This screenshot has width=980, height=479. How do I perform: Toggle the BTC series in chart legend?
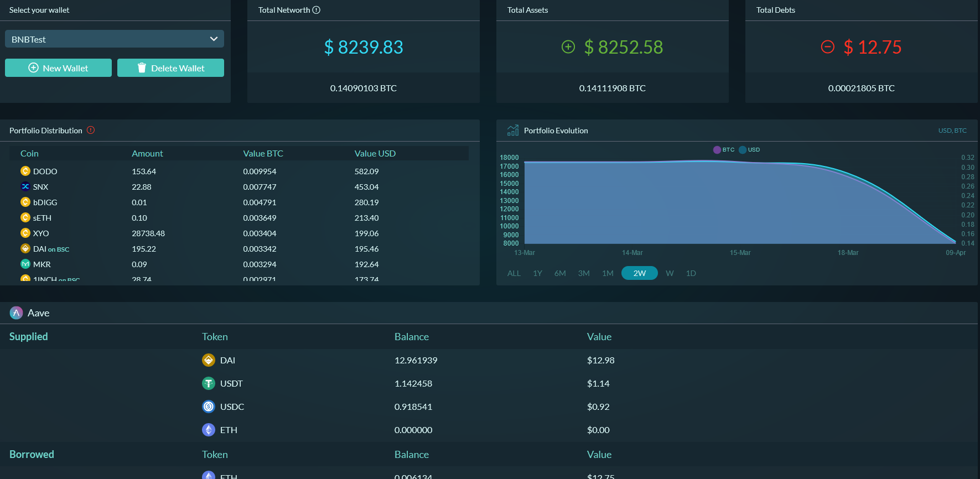click(x=724, y=150)
